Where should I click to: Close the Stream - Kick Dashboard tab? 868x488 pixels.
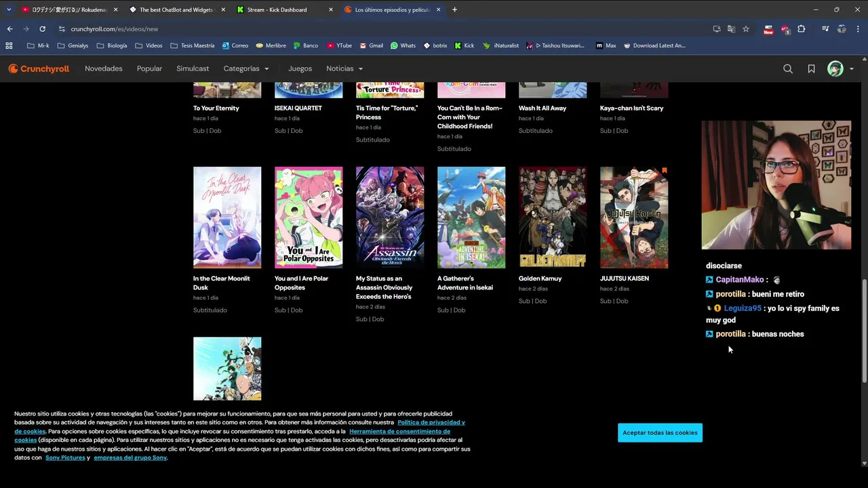point(331,9)
